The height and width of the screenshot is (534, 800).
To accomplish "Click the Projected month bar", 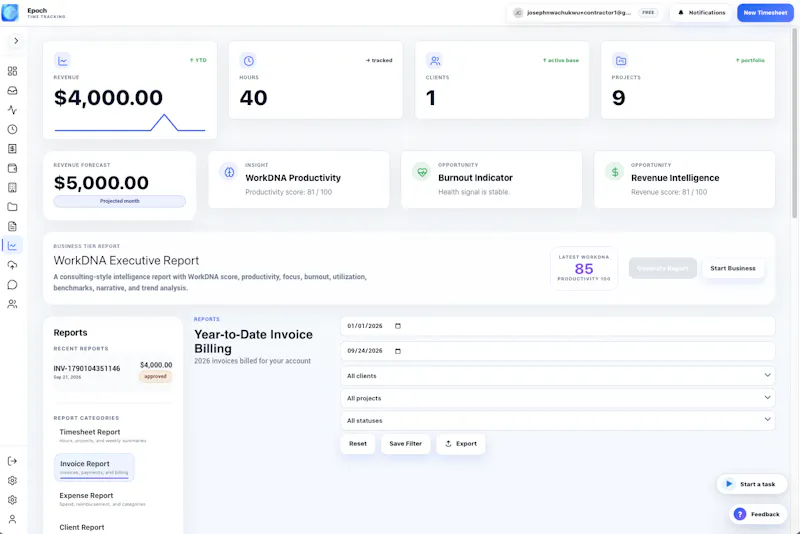I will (x=119, y=201).
